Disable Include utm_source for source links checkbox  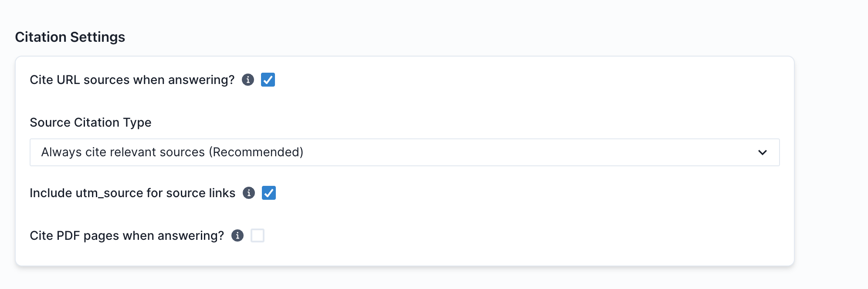(269, 193)
